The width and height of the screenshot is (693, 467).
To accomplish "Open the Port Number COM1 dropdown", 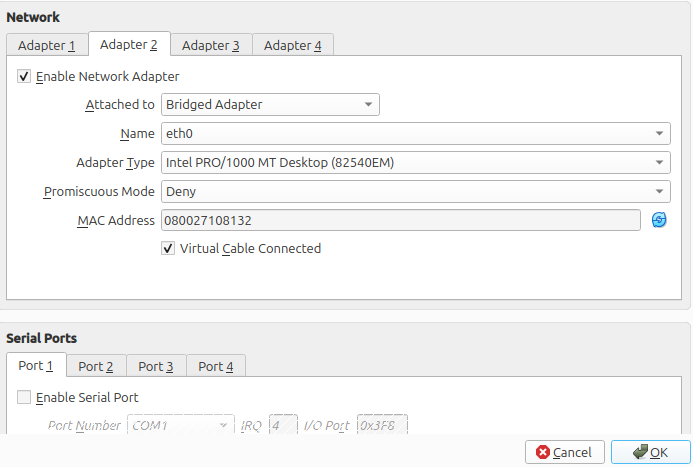I will [x=180, y=425].
